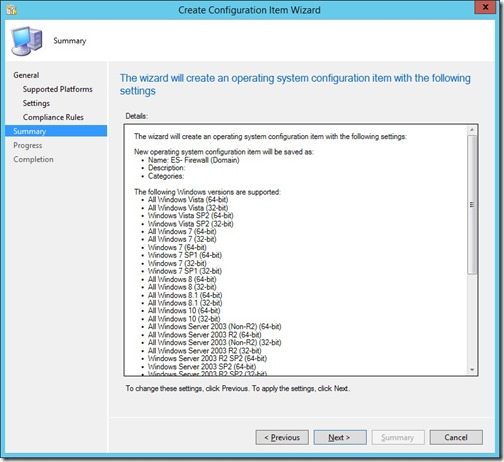Image resolution: width=504 pixels, height=462 pixels.
Task: Click 'All Windows 8.1 (64-bit)' entry
Action: click(185, 295)
